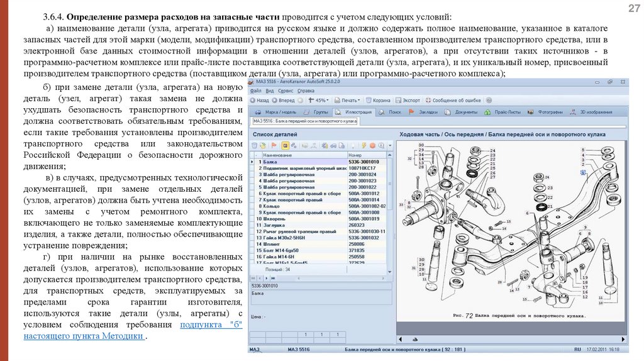Click the Вперед forward navigation button

tap(284, 101)
